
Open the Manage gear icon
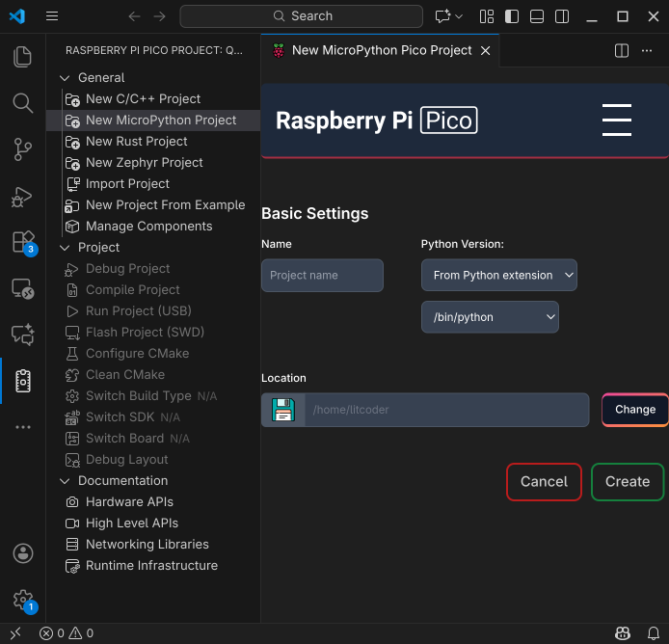click(23, 600)
